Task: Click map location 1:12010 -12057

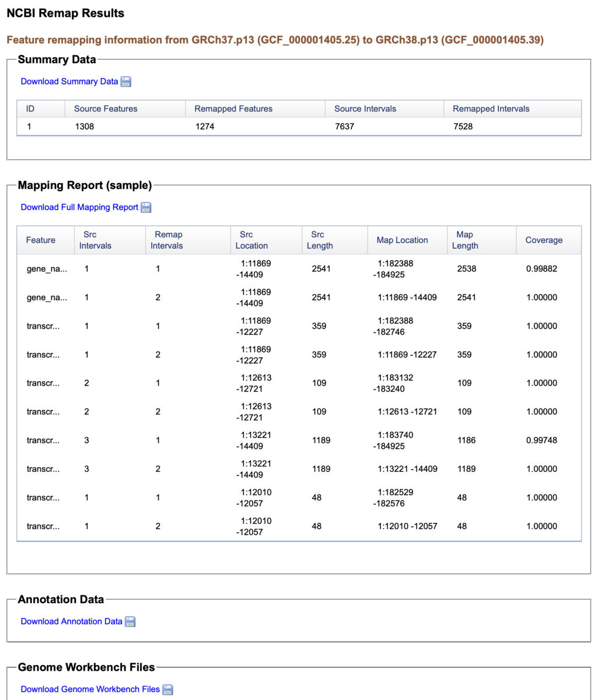Action: pos(407,526)
